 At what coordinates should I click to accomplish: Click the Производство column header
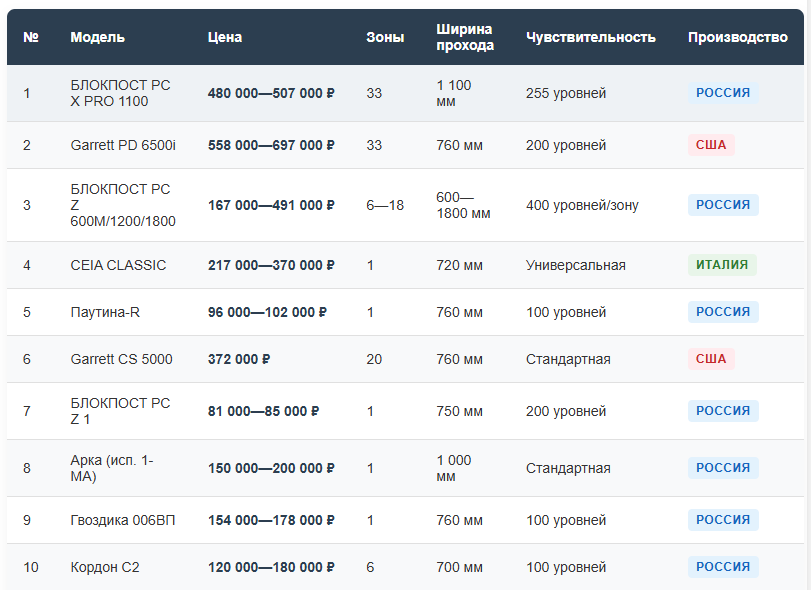pyautogui.click(x=738, y=37)
